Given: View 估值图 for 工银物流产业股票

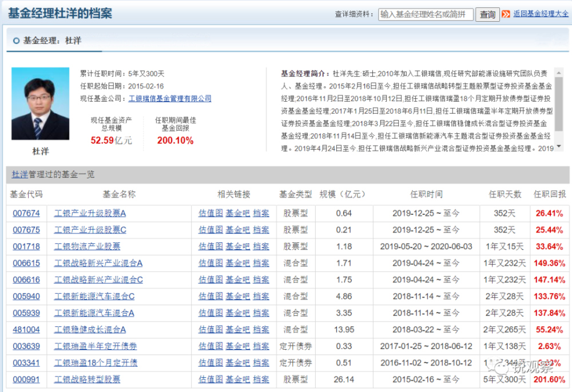Looking at the screenshot, I should (x=210, y=246).
